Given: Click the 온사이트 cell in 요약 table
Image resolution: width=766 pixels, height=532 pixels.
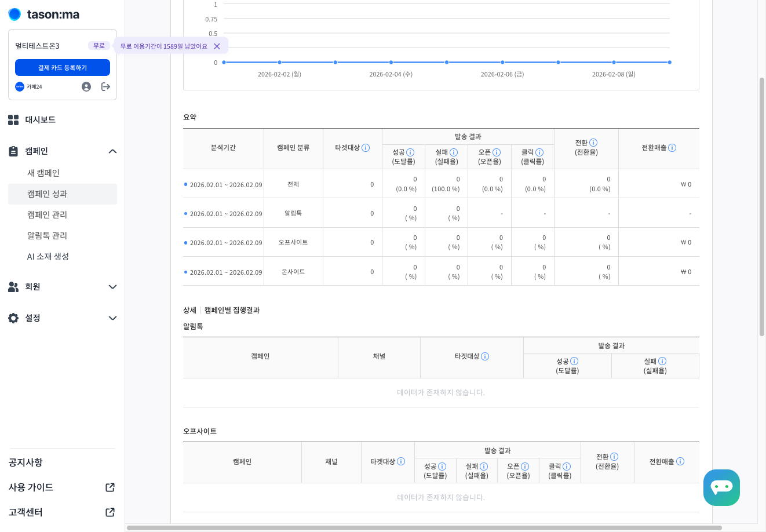Looking at the screenshot, I should [293, 272].
